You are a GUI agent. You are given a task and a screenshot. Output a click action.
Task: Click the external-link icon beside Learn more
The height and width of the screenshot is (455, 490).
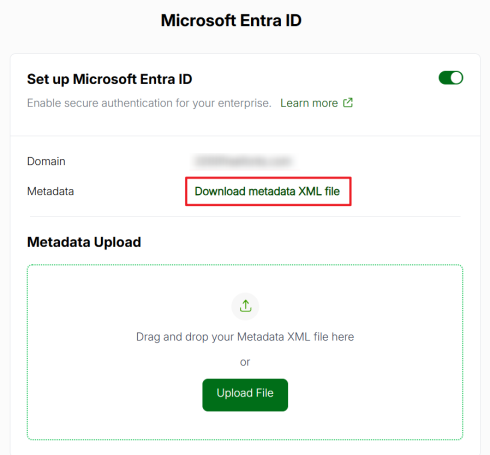coord(348,103)
